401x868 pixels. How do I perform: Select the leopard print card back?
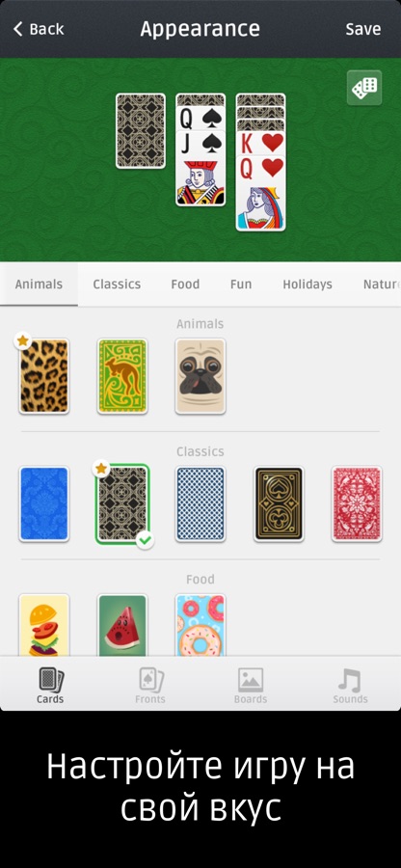44,376
